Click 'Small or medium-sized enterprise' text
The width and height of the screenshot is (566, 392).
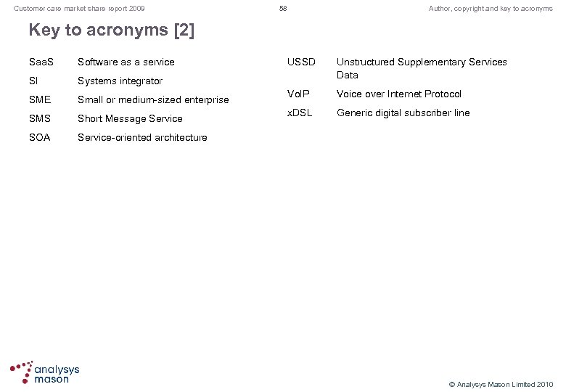153,99
